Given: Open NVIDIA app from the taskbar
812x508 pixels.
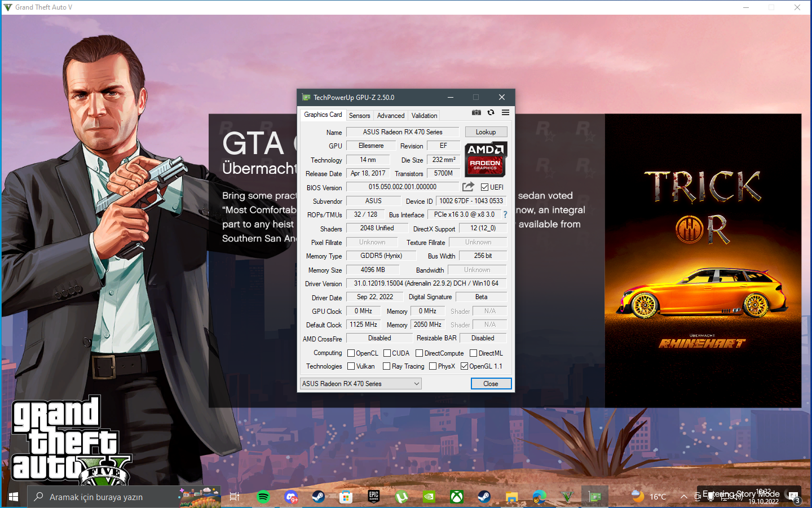Looking at the screenshot, I should tap(429, 497).
